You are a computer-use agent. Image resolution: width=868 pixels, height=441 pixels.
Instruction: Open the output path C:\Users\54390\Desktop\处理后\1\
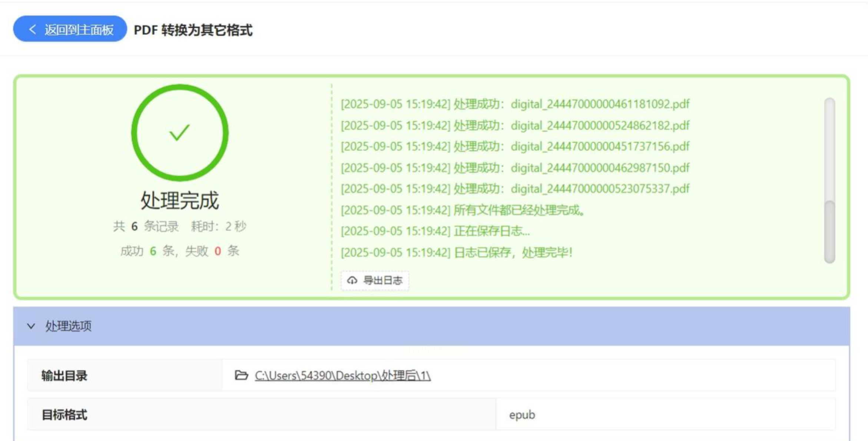click(x=342, y=376)
